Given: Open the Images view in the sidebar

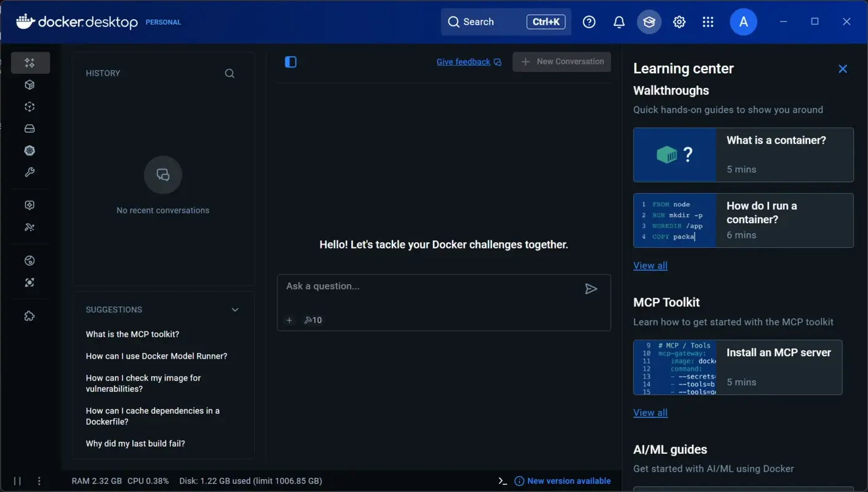Looking at the screenshot, I should (x=29, y=106).
